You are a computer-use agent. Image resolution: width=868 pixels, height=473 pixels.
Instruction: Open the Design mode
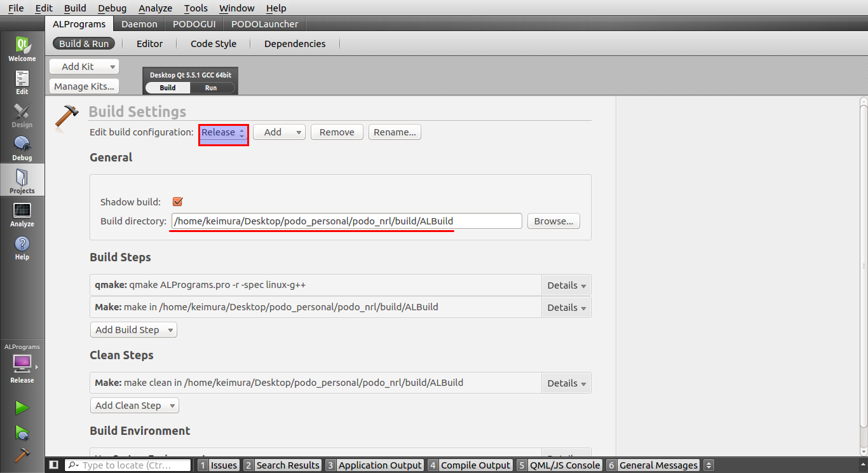click(x=22, y=115)
